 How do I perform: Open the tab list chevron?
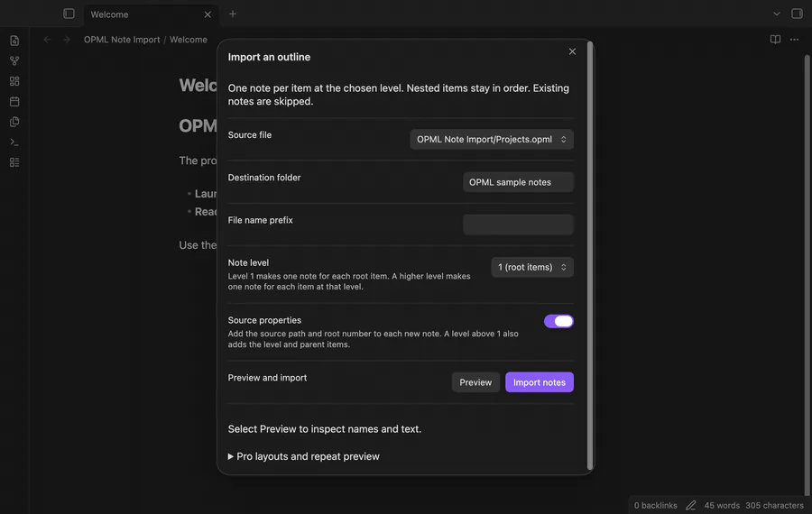click(776, 14)
